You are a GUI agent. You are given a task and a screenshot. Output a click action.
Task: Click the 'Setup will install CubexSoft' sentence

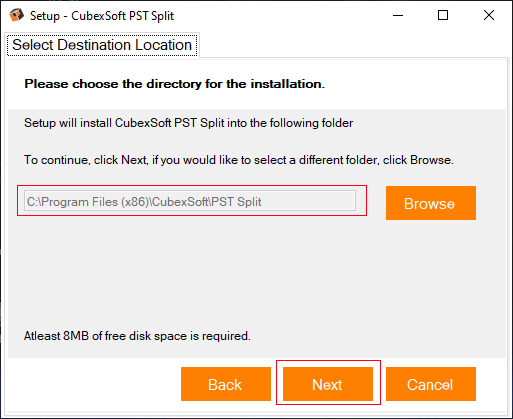pos(188,123)
